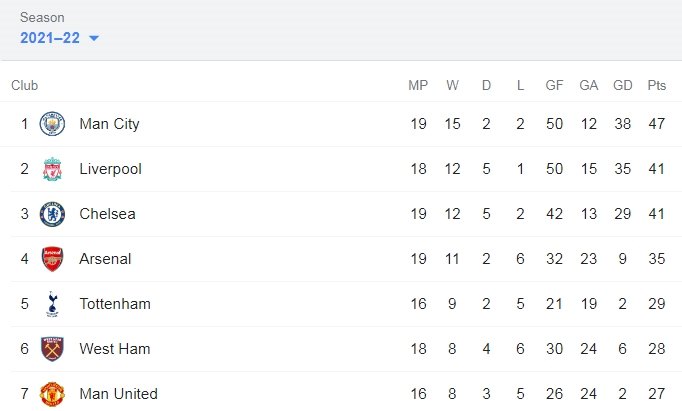Open the Liverpool team link
The width and height of the screenshot is (682, 411).
click(110, 169)
